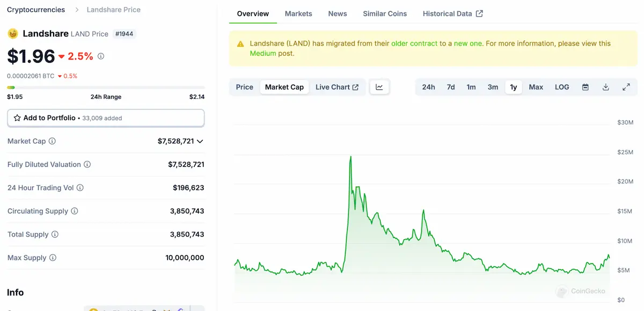Click the 24h Range progress bar

[x=106, y=87]
